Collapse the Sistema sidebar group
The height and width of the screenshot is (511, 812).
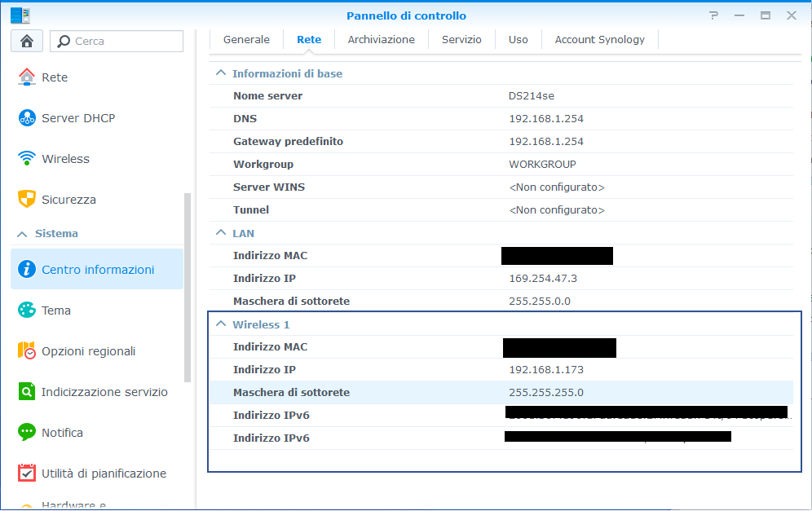(22, 234)
